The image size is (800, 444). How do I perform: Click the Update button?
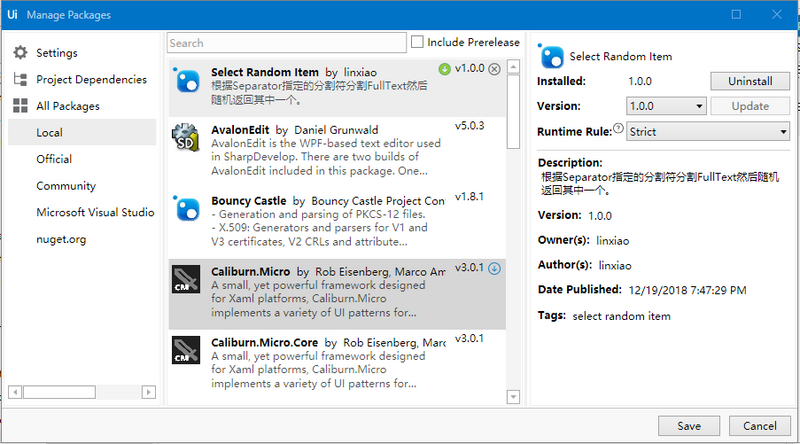[x=750, y=106]
